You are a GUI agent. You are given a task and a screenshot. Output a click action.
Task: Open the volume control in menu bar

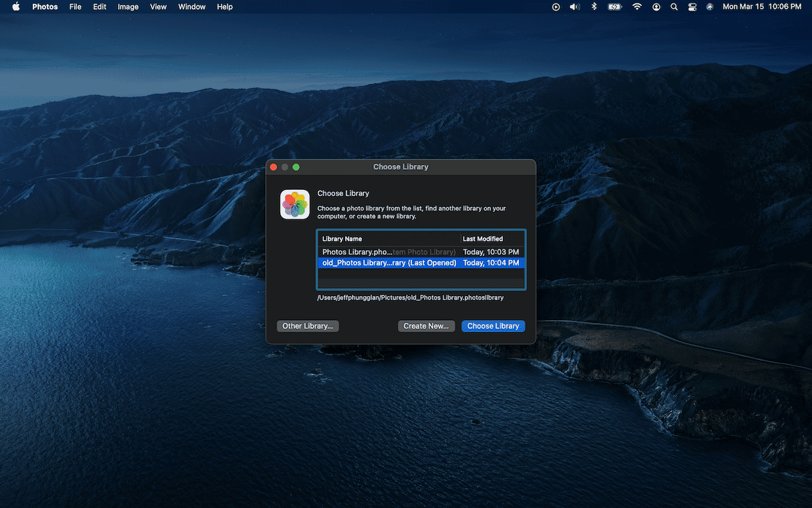click(574, 7)
